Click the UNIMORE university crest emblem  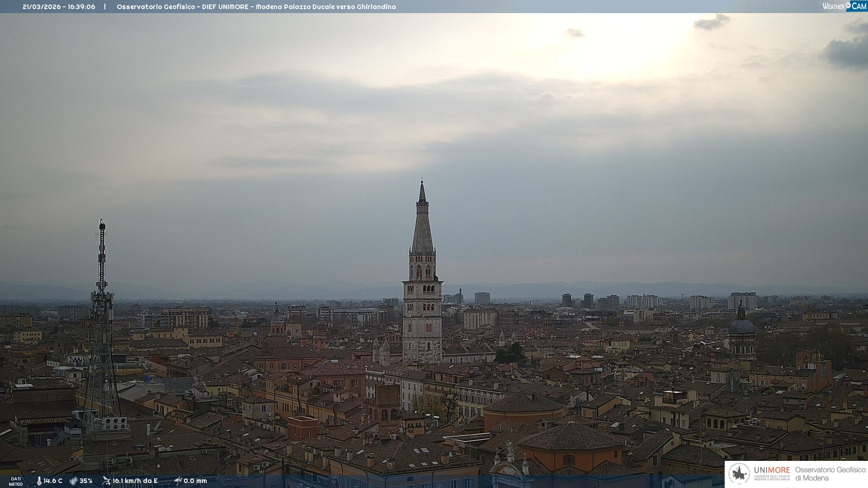click(x=739, y=474)
